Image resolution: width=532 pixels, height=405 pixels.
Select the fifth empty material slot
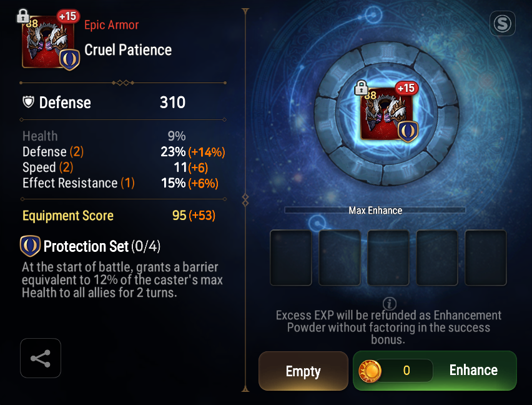pos(485,257)
